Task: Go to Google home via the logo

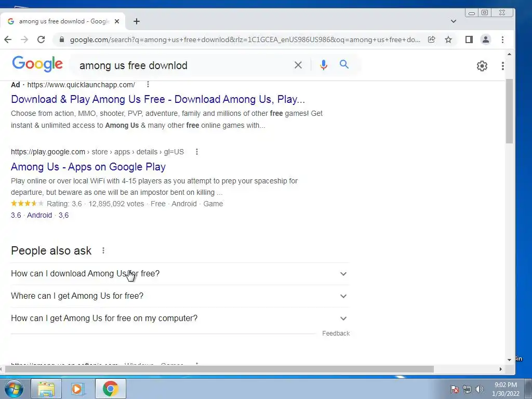Action: (x=37, y=64)
